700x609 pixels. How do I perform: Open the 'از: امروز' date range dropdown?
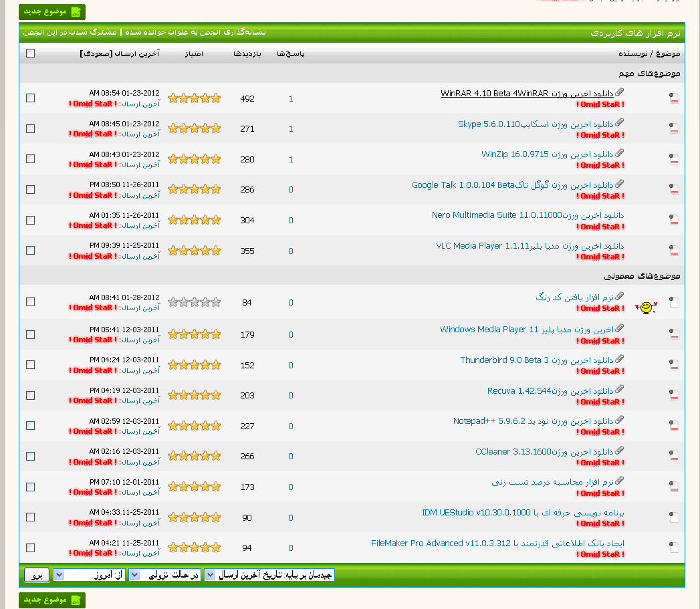pos(59,575)
